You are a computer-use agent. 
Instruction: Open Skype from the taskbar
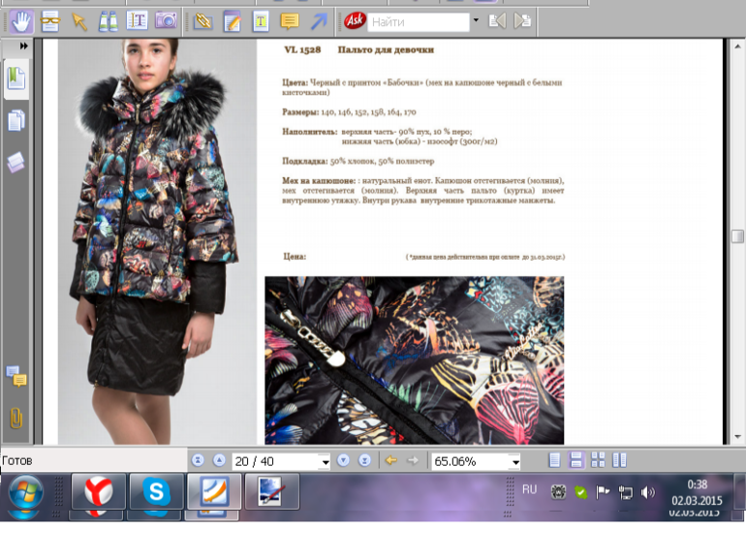tap(157, 492)
